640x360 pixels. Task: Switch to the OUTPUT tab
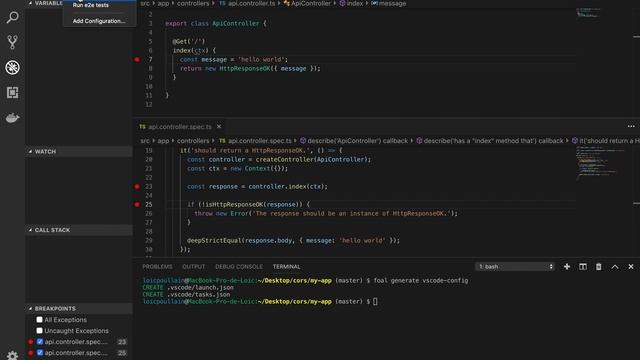pyautogui.click(x=193, y=267)
